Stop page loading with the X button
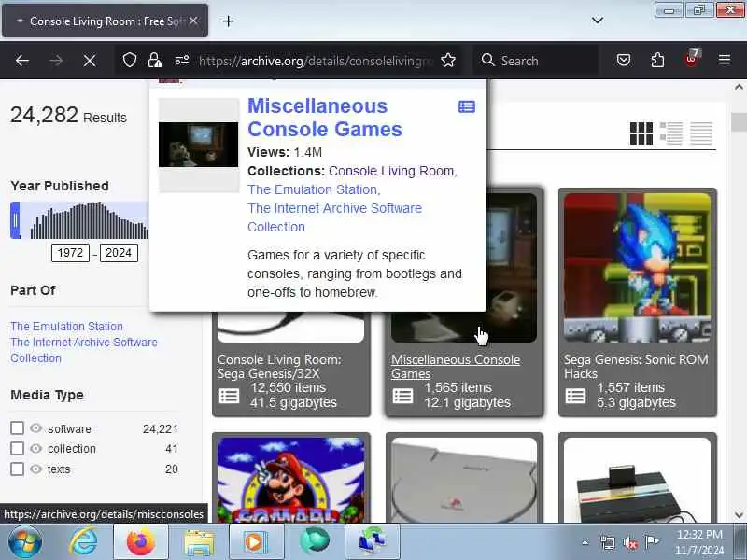The image size is (747, 560). point(89,61)
